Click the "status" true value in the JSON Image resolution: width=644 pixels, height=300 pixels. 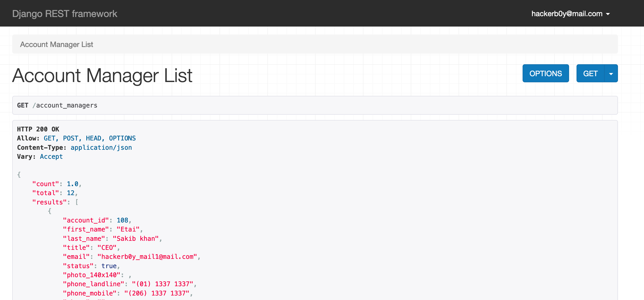point(109,266)
